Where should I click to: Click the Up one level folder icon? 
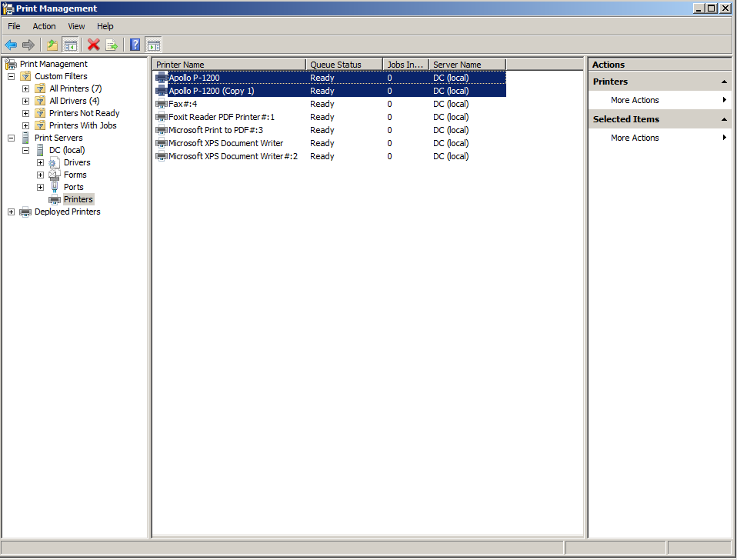click(52, 45)
